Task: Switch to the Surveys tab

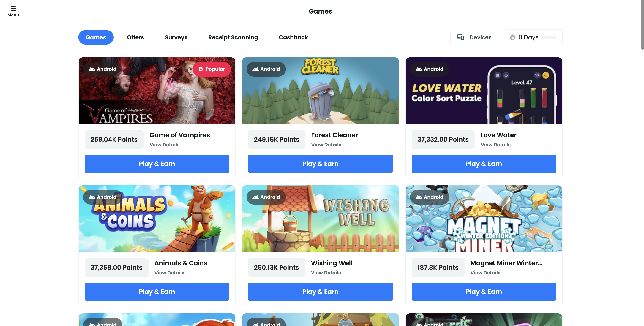Action: click(x=176, y=37)
